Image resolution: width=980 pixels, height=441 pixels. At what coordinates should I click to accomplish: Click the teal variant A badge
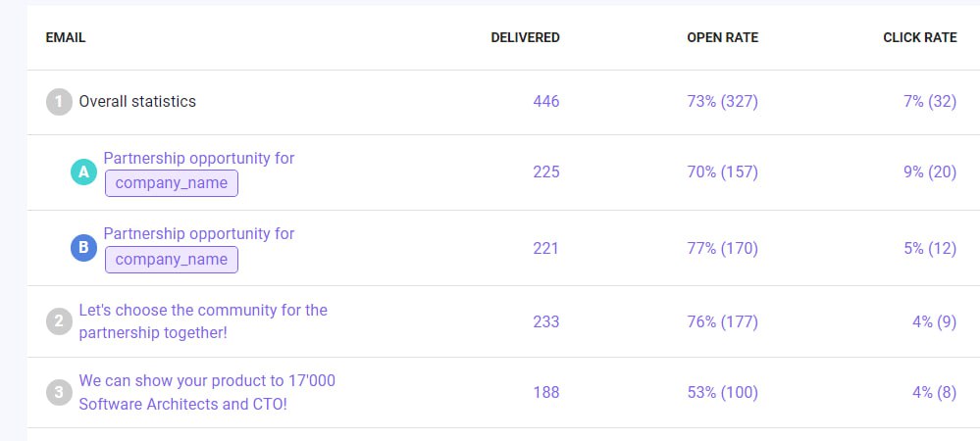tap(83, 172)
